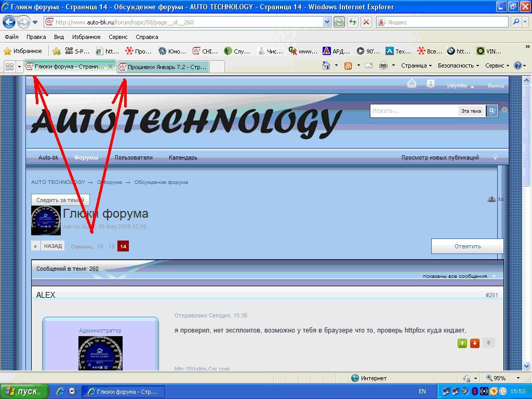Open the Чис... flask bookmark

pyautogui.click(x=270, y=51)
